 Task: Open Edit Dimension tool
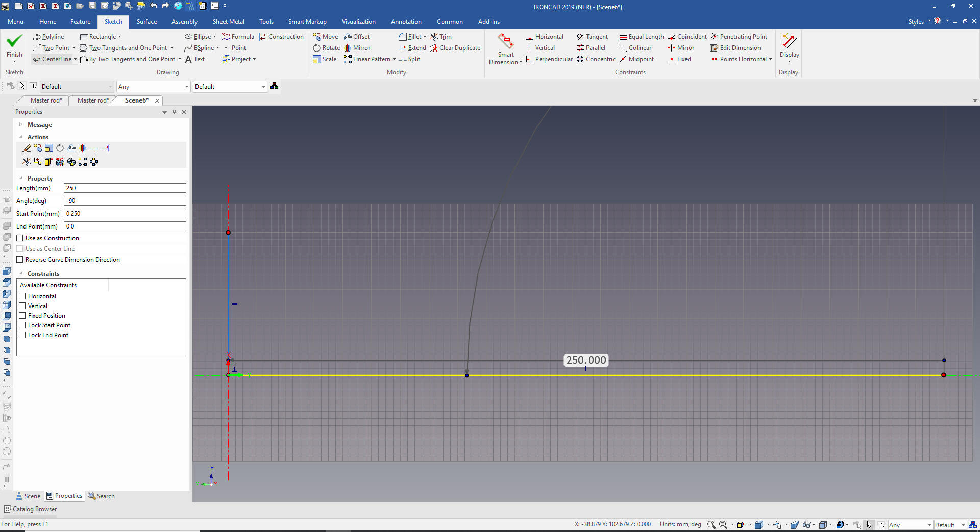736,48
